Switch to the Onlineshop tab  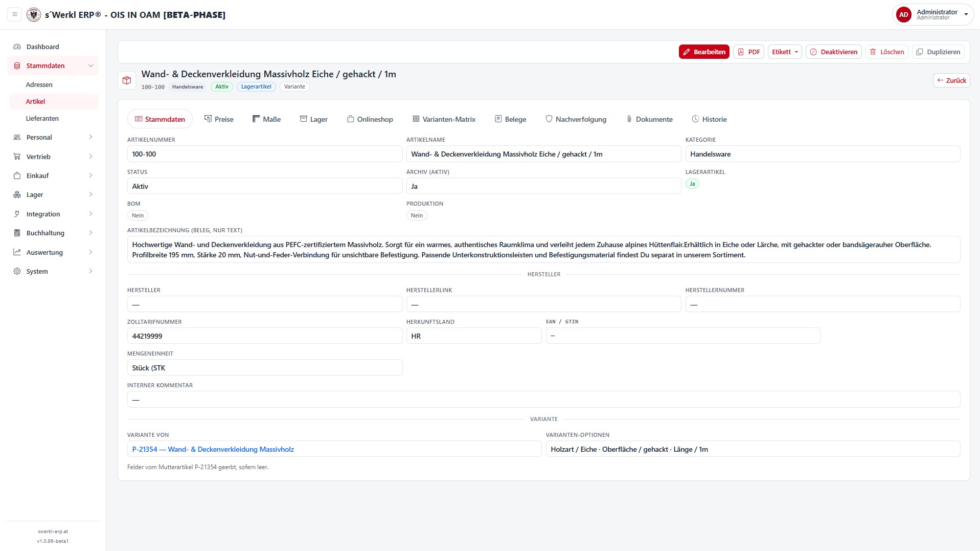coord(370,119)
